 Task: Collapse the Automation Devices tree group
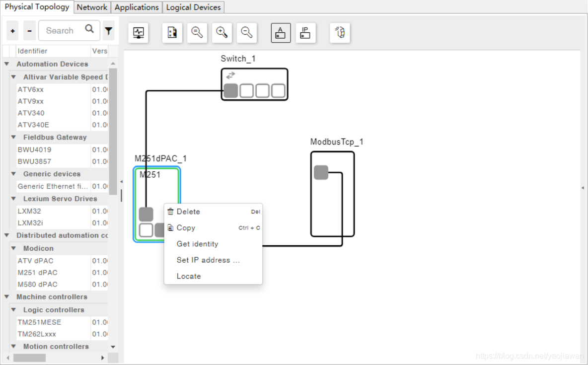click(7, 64)
